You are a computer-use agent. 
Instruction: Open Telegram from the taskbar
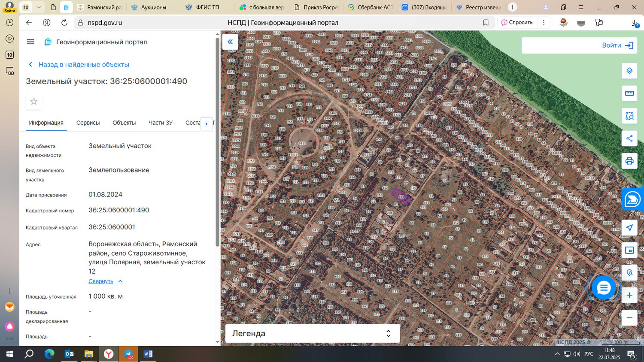[128, 354]
